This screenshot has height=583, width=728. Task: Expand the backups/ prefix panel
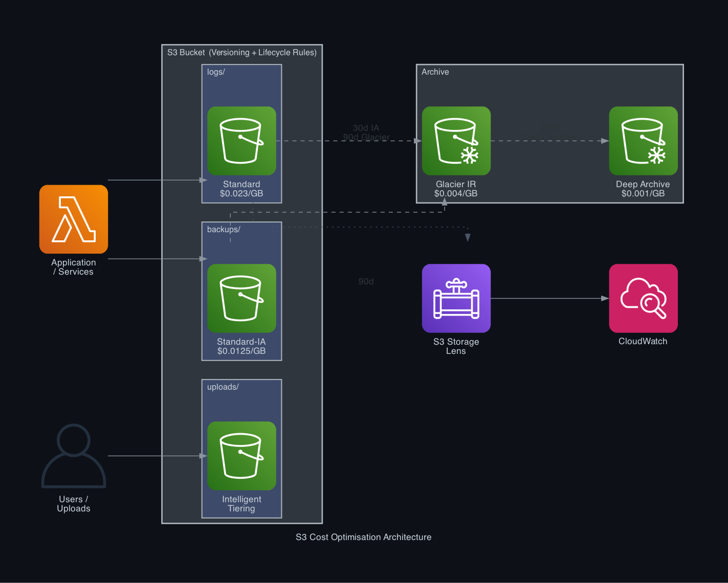coord(223,229)
